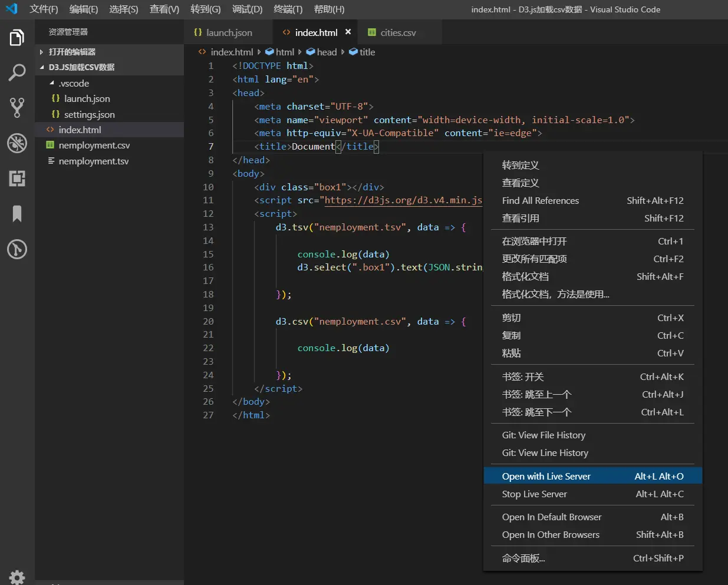
Task: Open the Manage gear icon
Action: [x=17, y=577]
